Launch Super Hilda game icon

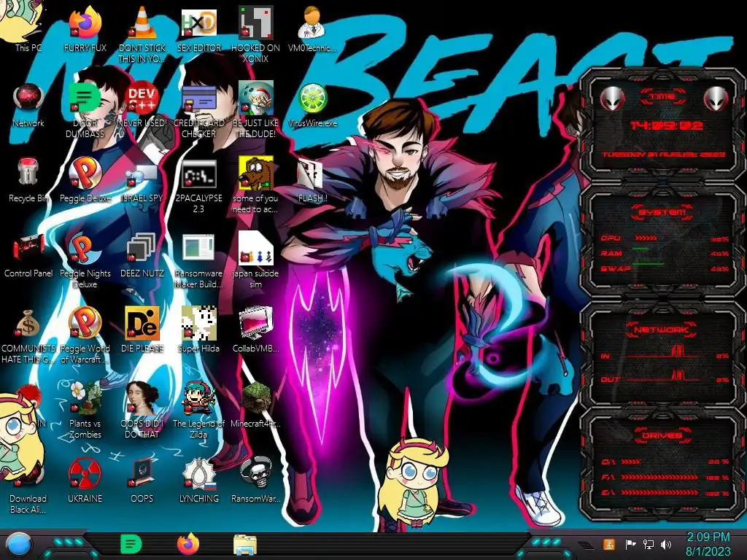click(x=198, y=330)
